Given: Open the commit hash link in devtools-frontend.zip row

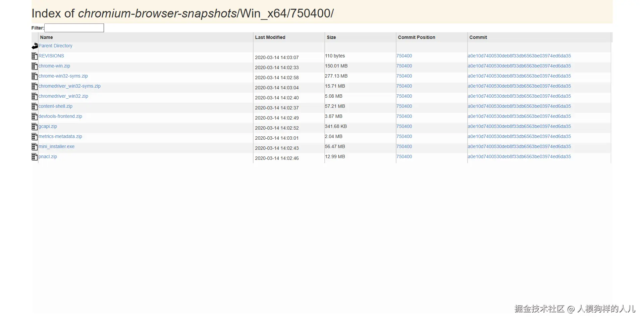Looking at the screenshot, I should (519, 116).
